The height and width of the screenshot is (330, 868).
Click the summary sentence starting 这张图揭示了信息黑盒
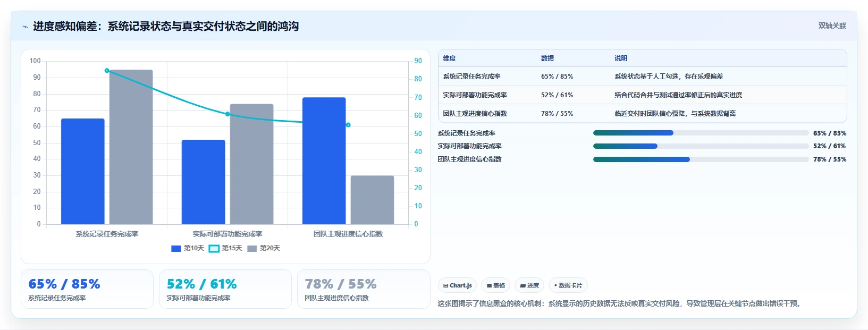[620, 303]
